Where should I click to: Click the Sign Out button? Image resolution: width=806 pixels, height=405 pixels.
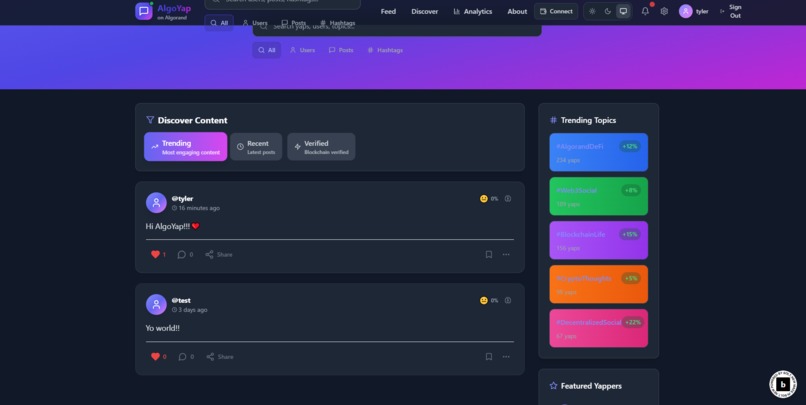[730, 11]
